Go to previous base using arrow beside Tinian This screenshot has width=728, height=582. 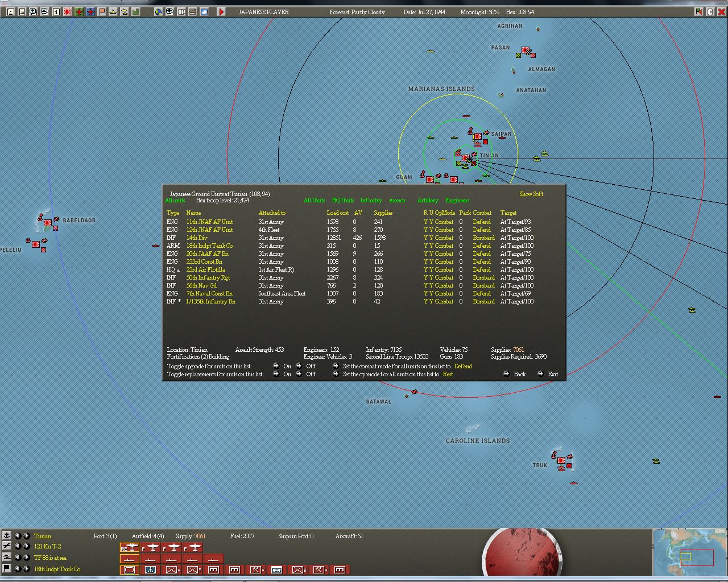(x=18, y=535)
